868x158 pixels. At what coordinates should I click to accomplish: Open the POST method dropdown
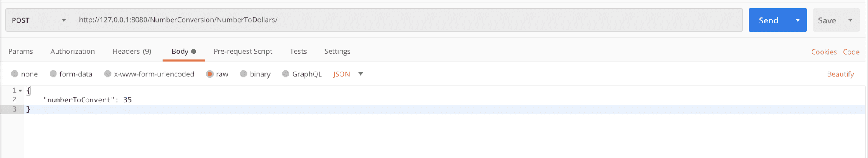click(39, 20)
